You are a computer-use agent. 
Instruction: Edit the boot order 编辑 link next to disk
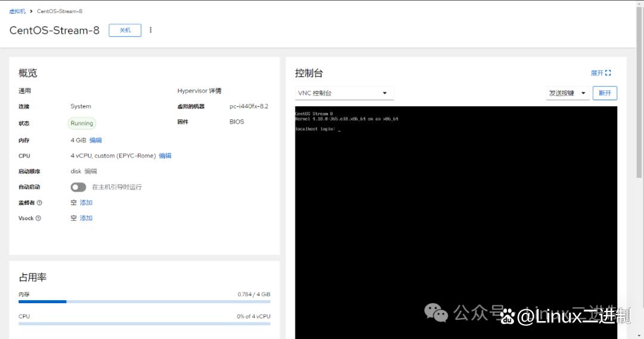(91, 171)
